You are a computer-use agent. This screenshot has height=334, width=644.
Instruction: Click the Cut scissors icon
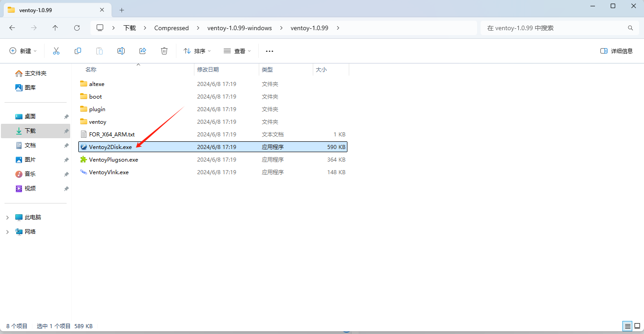pos(56,51)
